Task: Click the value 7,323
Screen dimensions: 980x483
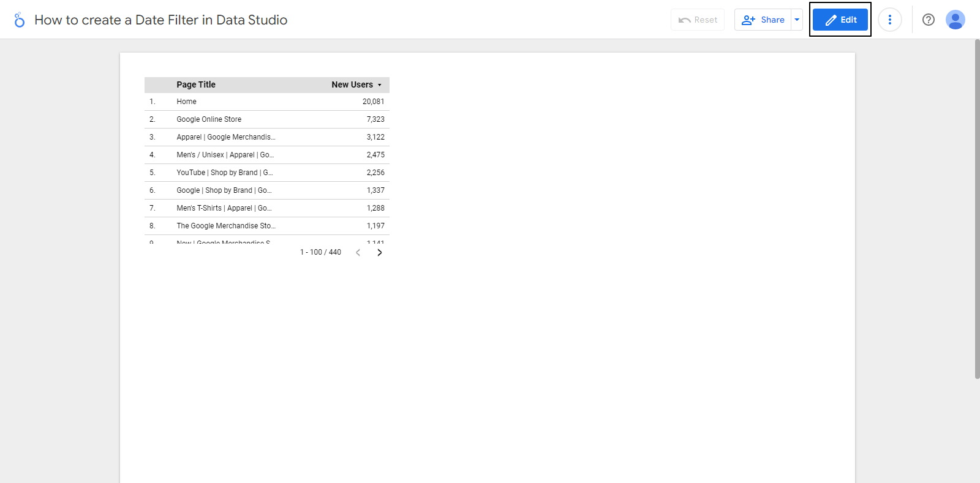Action: tap(375, 119)
